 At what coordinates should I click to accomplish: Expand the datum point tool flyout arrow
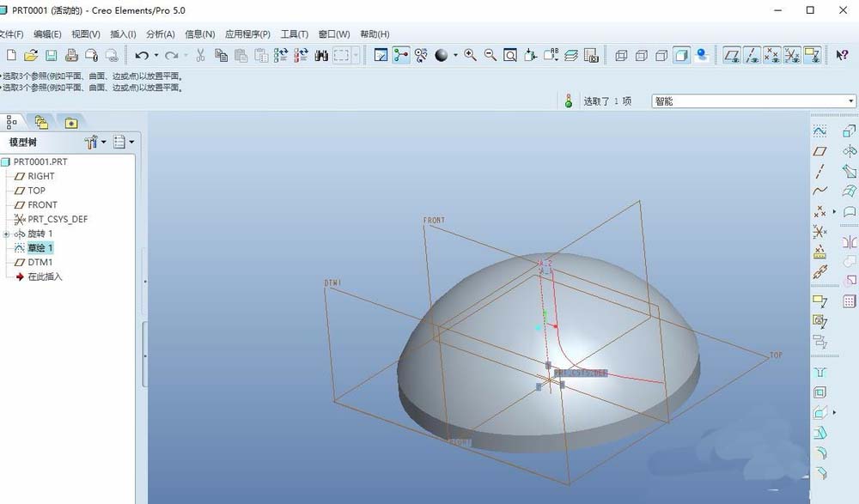[x=834, y=211]
